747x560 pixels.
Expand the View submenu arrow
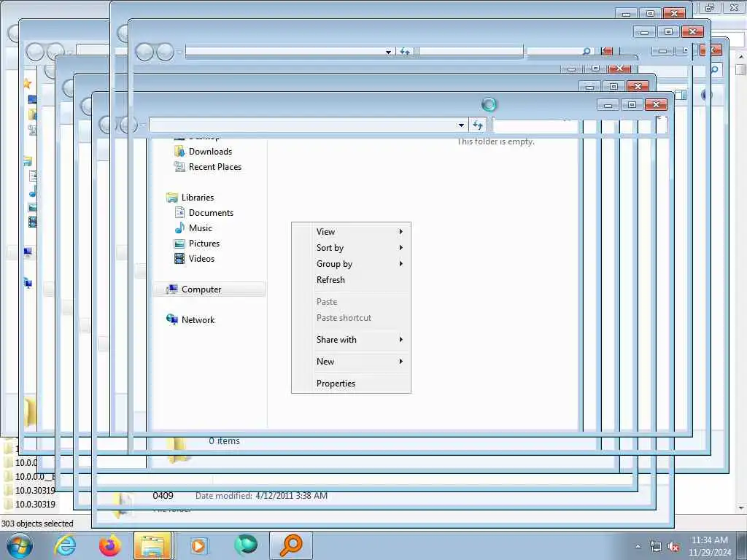coord(401,231)
